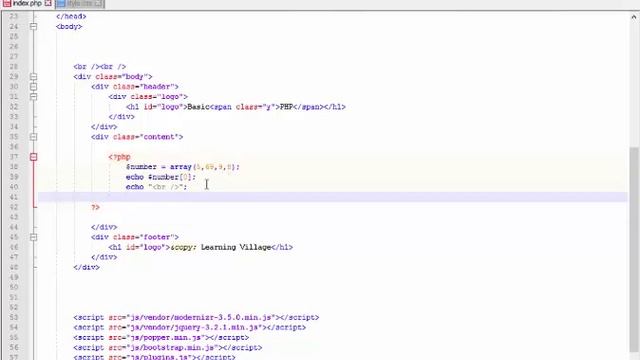
Task: Click the scrollbar up arrow
Action: pyautogui.click(x=633, y=17)
